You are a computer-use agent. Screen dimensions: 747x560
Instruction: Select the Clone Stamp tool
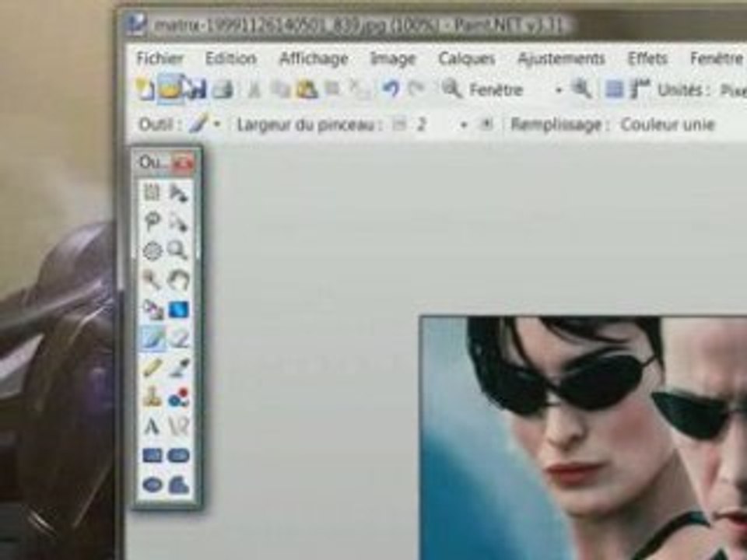pyautogui.click(x=153, y=397)
